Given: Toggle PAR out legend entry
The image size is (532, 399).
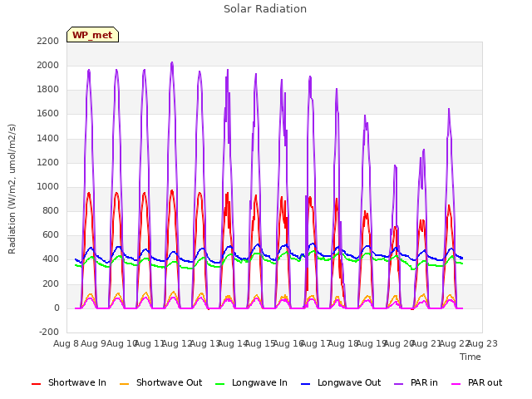Looking at the screenshot, I should 476,382.
